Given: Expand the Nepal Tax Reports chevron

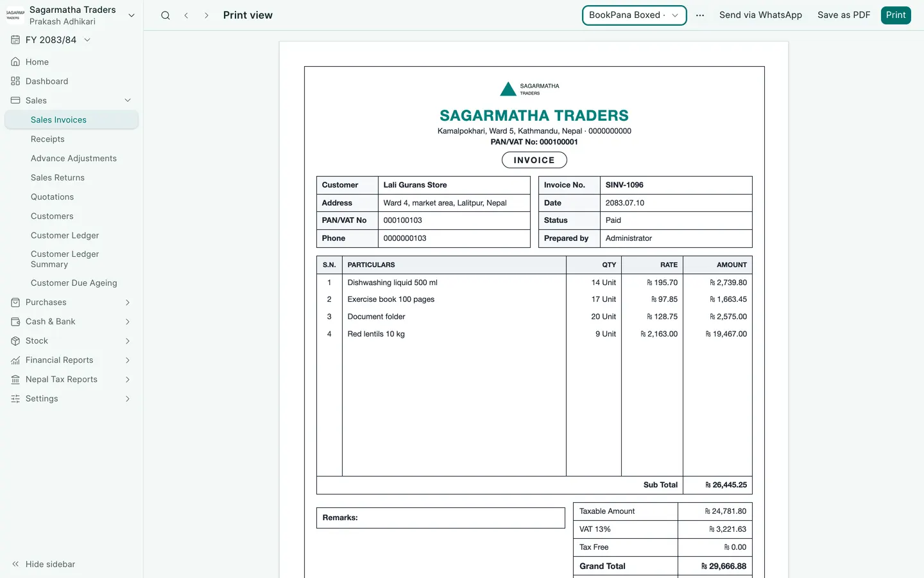Looking at the screenshot, I should click(x=128, y=379).
